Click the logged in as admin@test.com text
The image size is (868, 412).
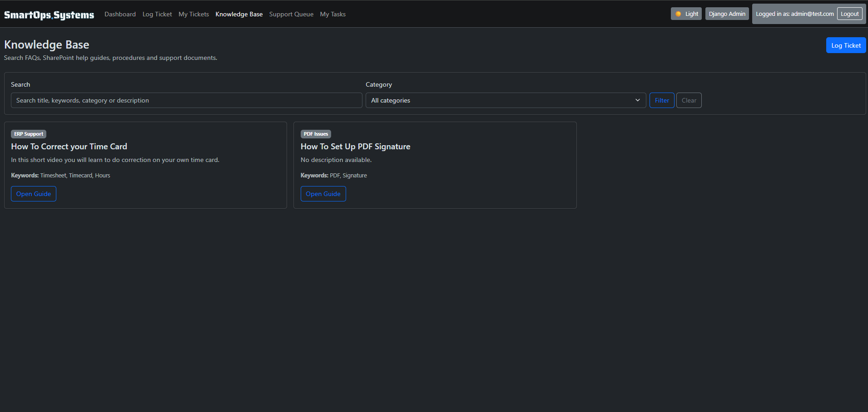coord(794,14)
